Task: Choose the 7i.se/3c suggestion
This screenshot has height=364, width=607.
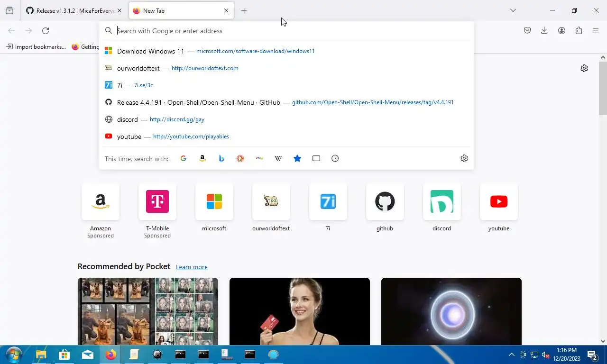Action: [286, 85]
